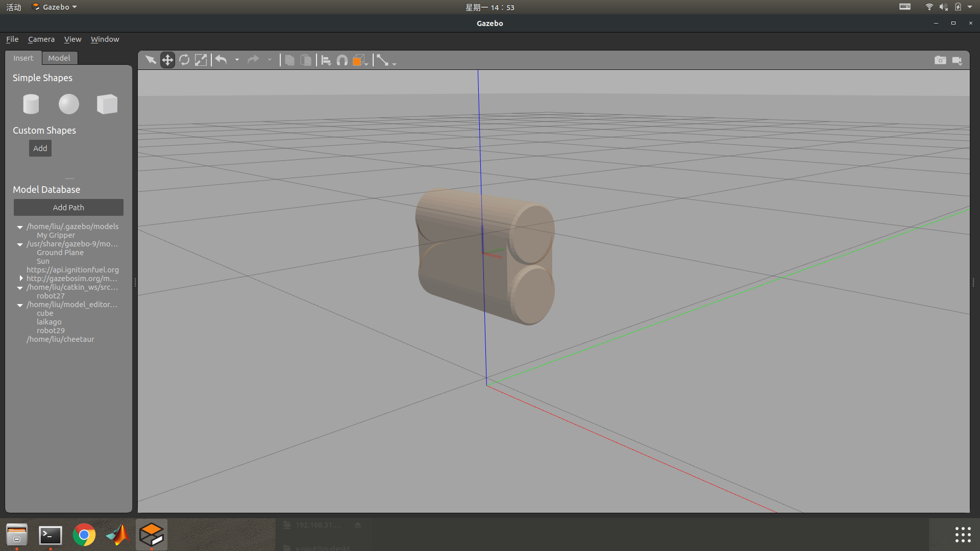Switch to the Model tab
The width and height of the screenshot is (980, 551).
point(59,58)
